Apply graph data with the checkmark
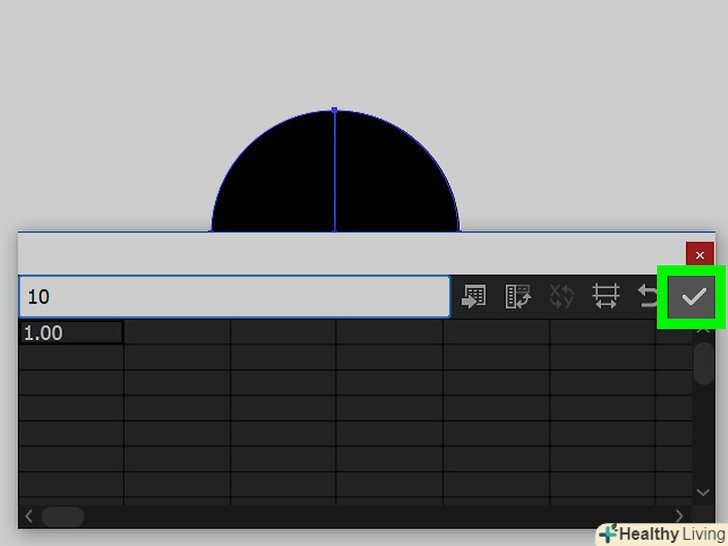This screenshot has width=728, height=546. click(692, 297)
